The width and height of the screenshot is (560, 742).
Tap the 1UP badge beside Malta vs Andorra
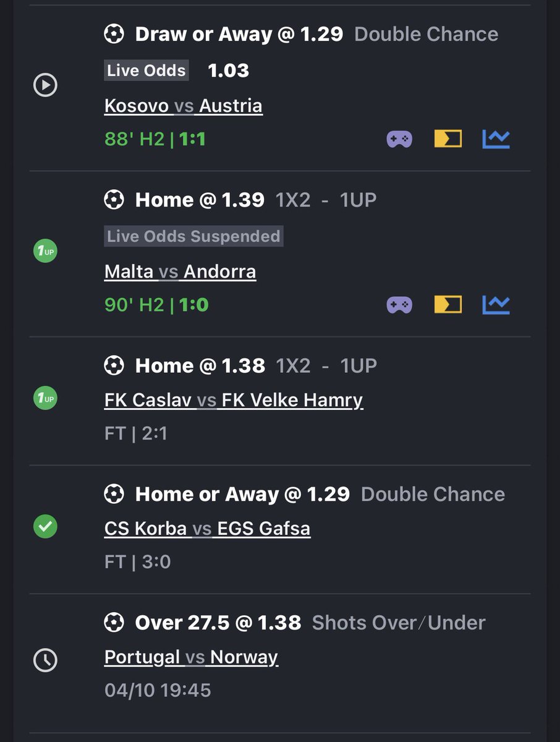tap(45, 252)
